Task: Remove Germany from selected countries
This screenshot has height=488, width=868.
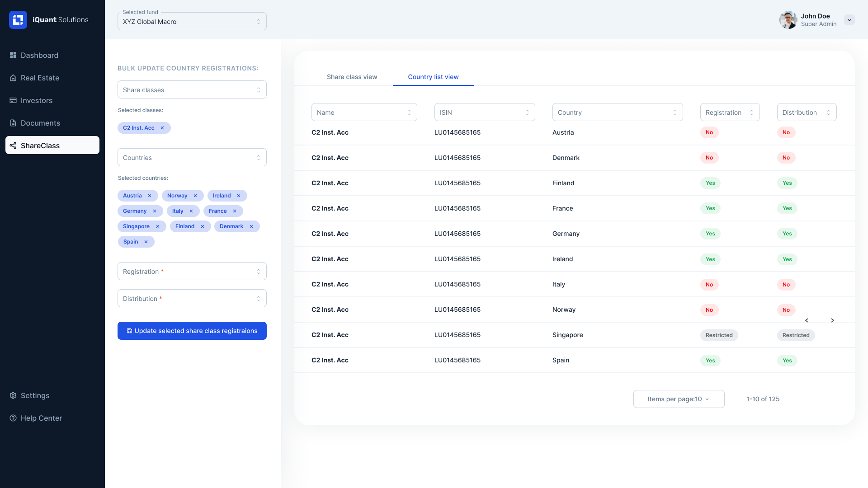Action: click(155, 211)
